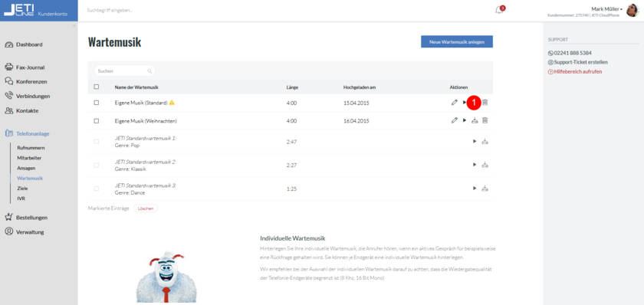Edit Eigene Musik (Standard) with pencil icon
Image resolution: width=644 pixels, height=305 pixels.
454,103
